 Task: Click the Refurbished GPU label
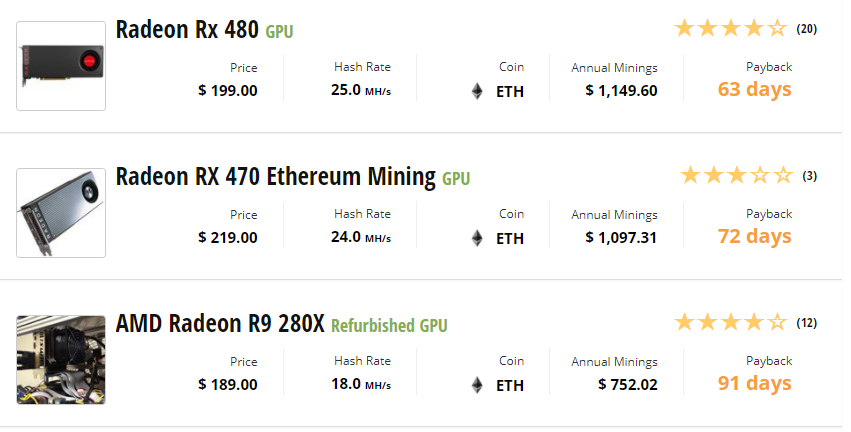pos(389,326)
